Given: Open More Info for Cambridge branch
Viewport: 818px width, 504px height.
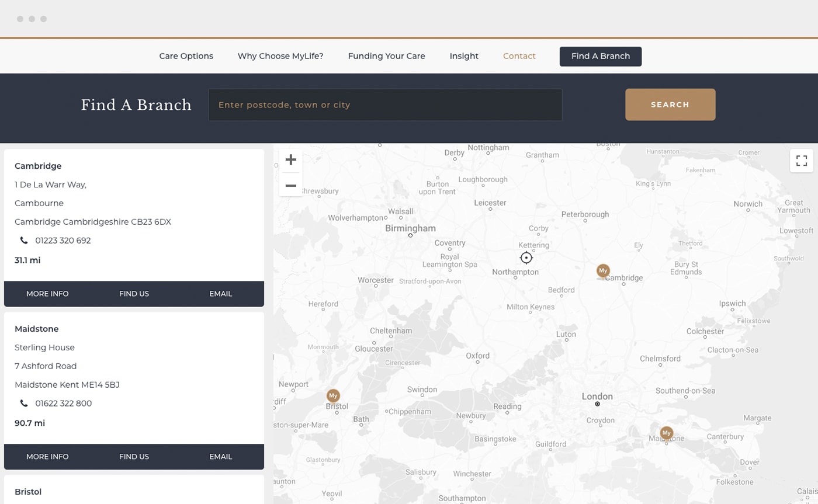Looking at the screenshot, I should pos(47,294).
